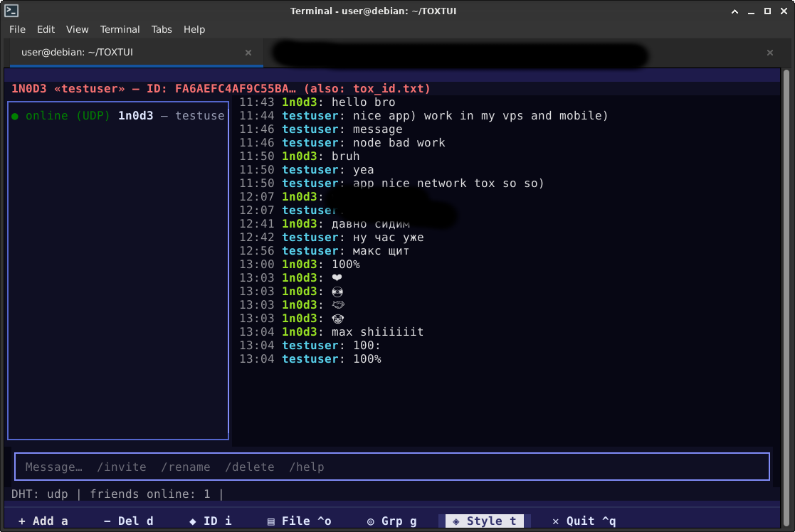Click the message 'ну час уже'
Screen dimensions: 795x532
coord(389,238)
